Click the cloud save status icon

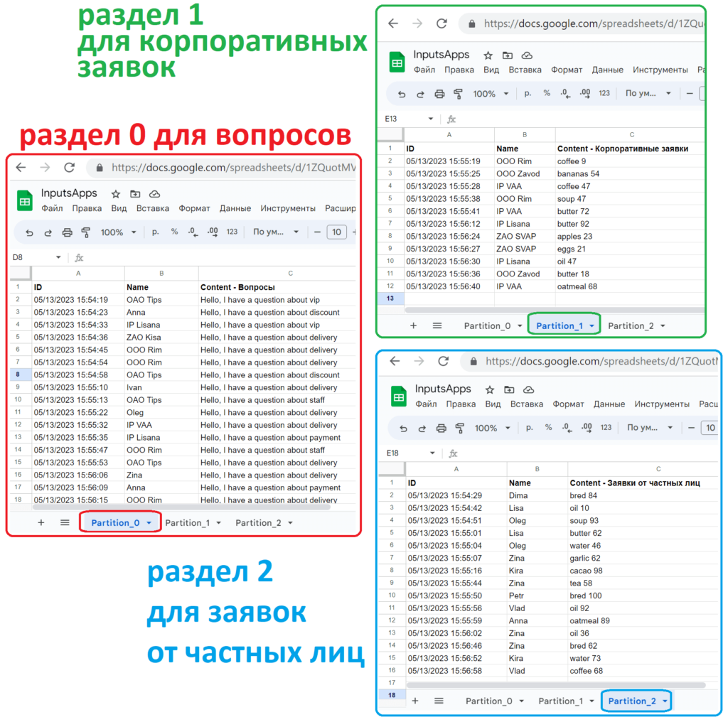click(154, 195)
